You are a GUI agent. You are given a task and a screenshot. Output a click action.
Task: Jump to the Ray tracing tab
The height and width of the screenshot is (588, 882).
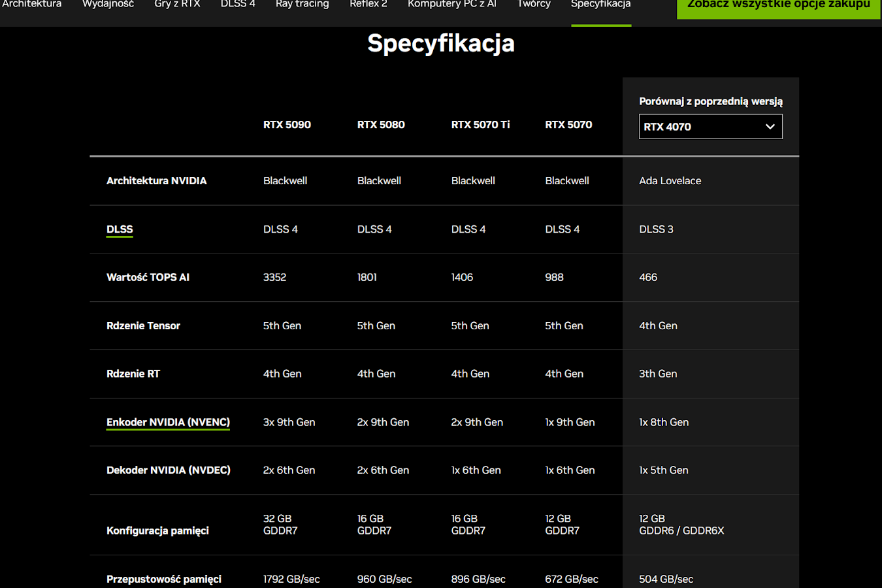tap(302, 4)
